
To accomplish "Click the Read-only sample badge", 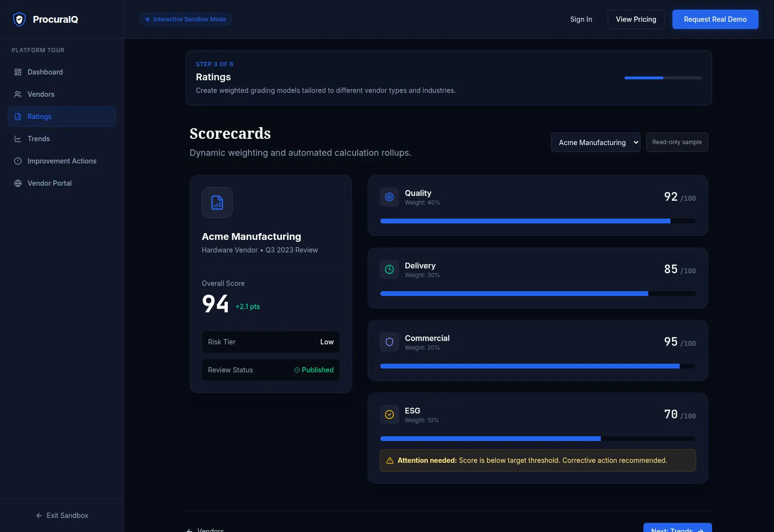I will coord(677,142).
